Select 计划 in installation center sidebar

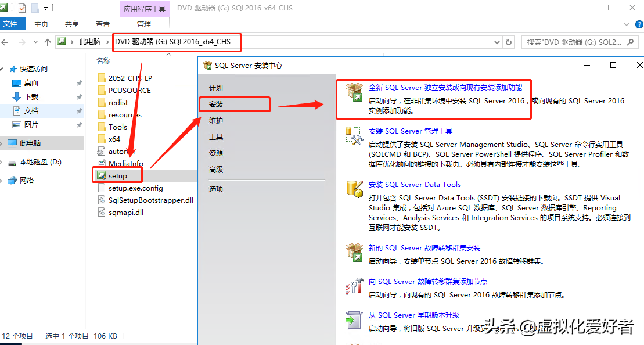[216, 88]
